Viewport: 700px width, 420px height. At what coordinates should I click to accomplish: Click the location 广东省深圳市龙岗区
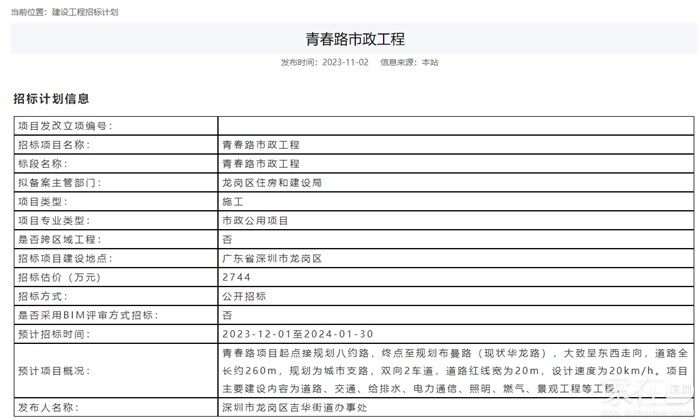coord(272,258)
